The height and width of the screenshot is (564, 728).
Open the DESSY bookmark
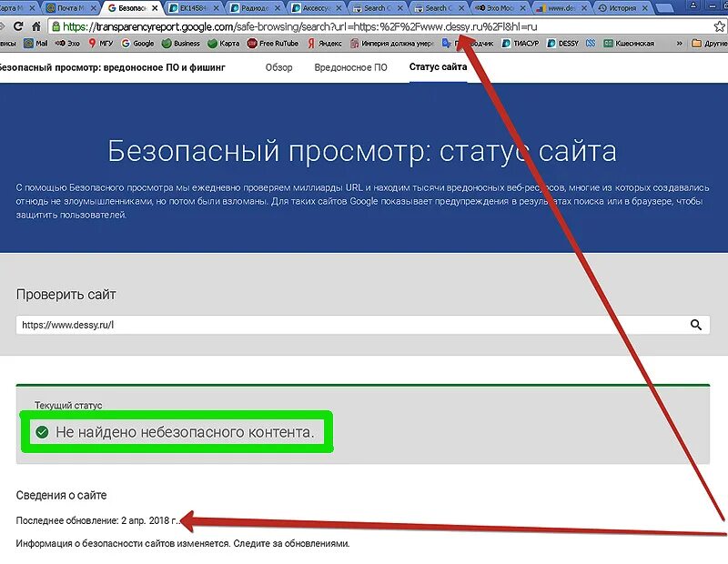[x=562, y=43]
